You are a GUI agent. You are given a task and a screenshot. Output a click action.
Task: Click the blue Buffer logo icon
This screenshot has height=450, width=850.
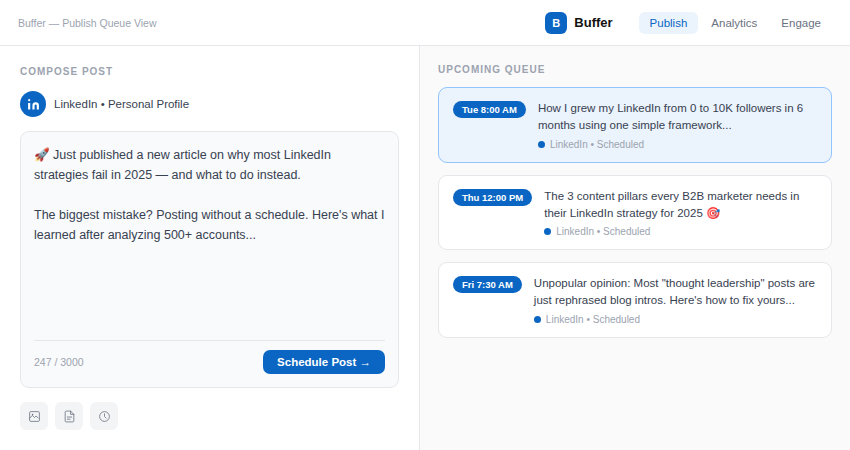point(556,23)
